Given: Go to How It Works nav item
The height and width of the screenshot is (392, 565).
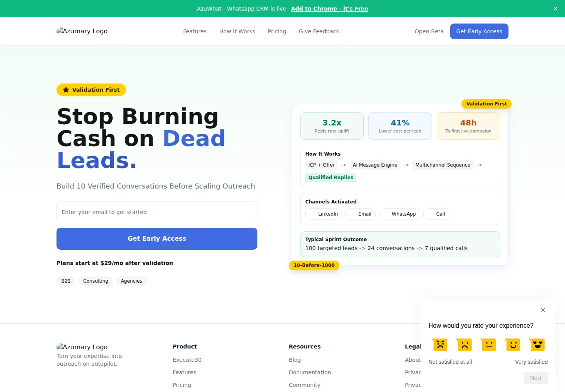Looking at the screenshot, I should point(237,31).
